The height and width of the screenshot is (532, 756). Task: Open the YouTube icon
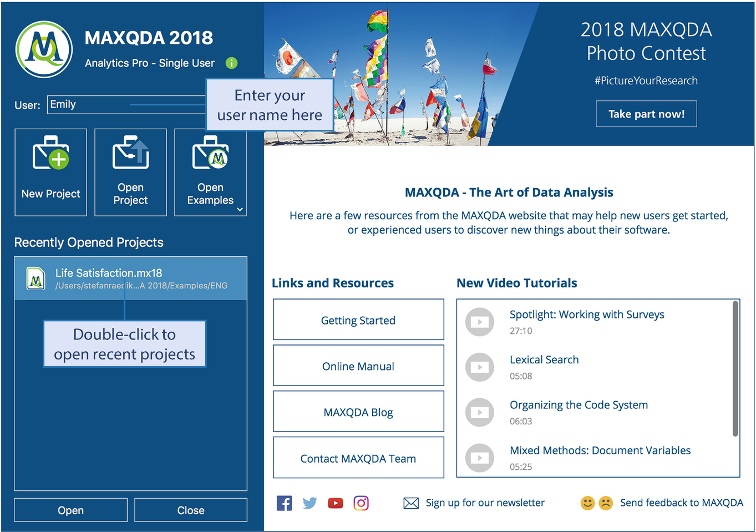(x=336, y=503)
